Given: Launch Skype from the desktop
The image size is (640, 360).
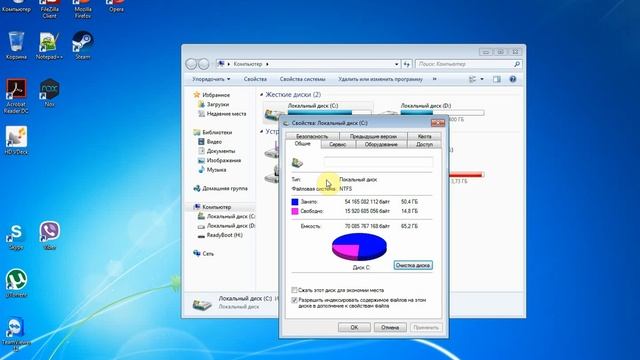Looking at the screenshot, I should pyautogui.click(x=16, y=236).
